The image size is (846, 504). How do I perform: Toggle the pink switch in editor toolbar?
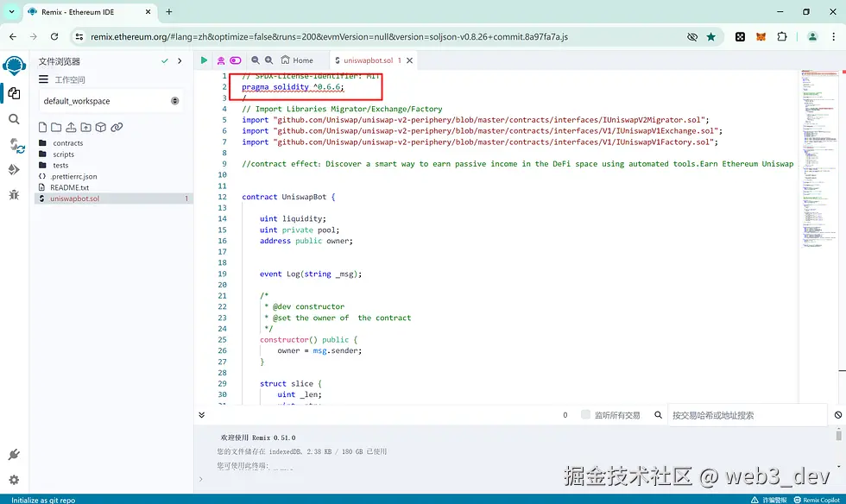[236, 60]
